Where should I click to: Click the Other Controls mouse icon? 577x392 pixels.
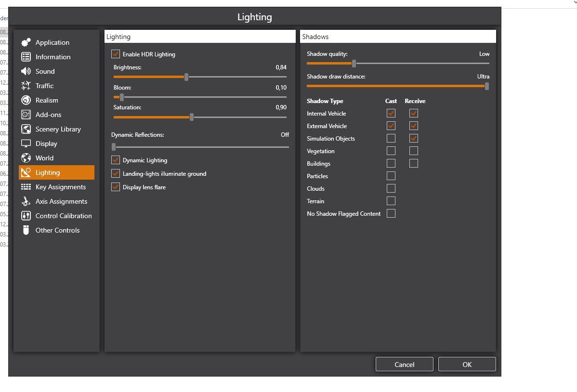coord(26,230)
